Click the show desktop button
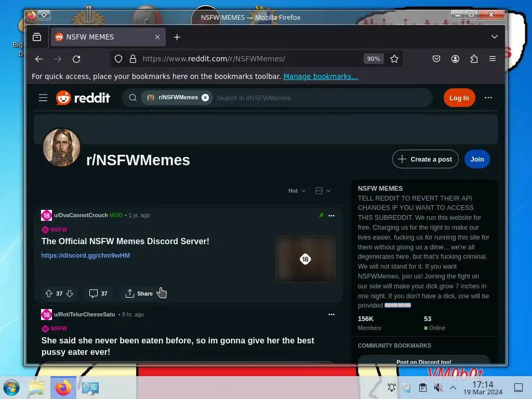 (x=518, y=388)
